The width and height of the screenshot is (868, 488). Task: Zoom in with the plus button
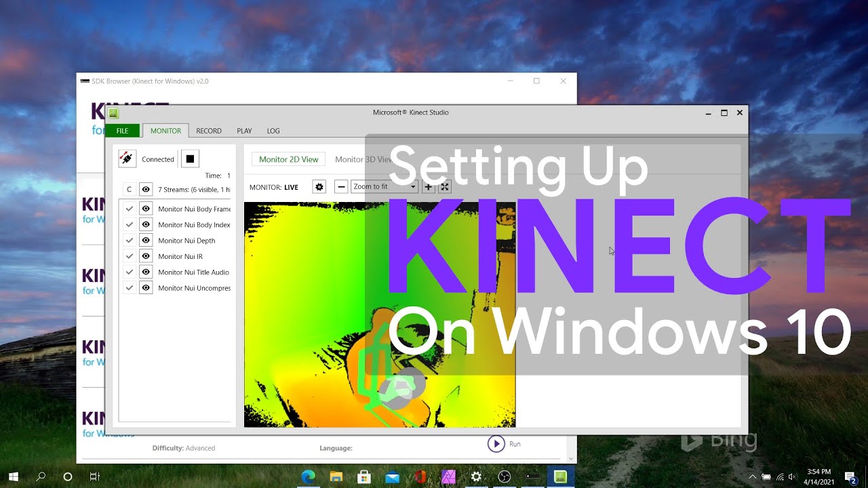click(428, 186)
